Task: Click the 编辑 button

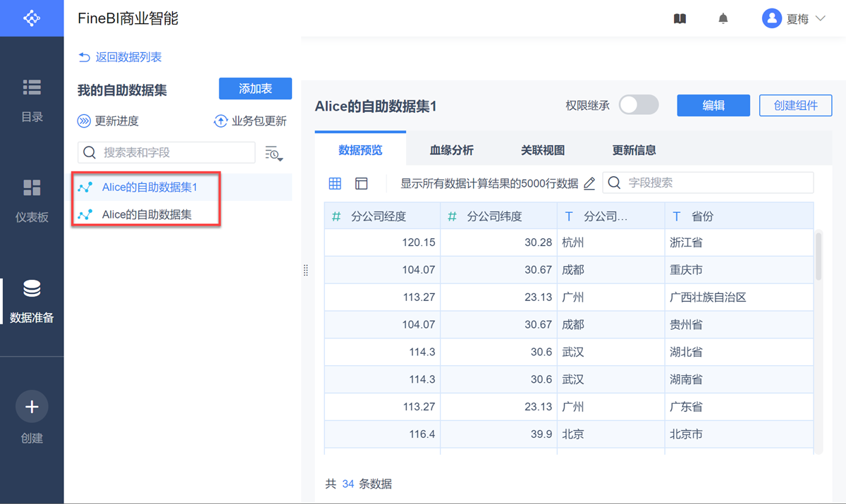Action: 713,106
